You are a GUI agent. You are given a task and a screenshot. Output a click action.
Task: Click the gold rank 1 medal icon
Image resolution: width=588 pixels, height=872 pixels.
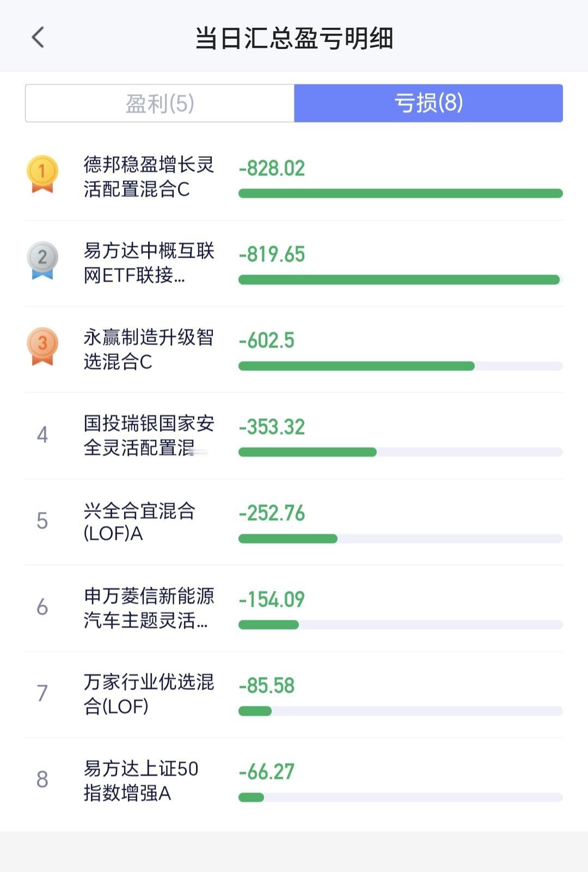point(42,174)
